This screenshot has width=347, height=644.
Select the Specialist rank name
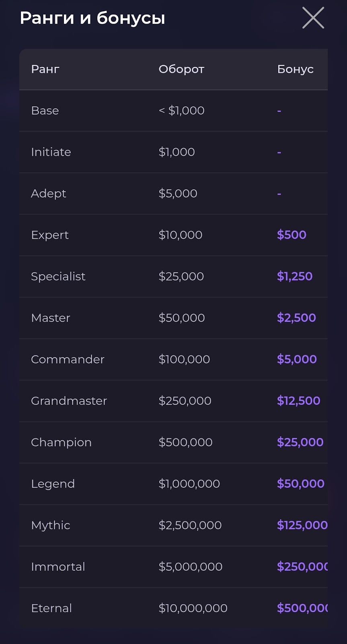click(58, 277)
